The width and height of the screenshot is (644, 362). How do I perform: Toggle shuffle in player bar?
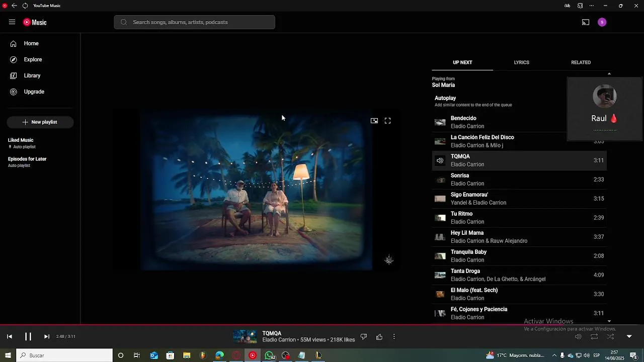point(610,336)
